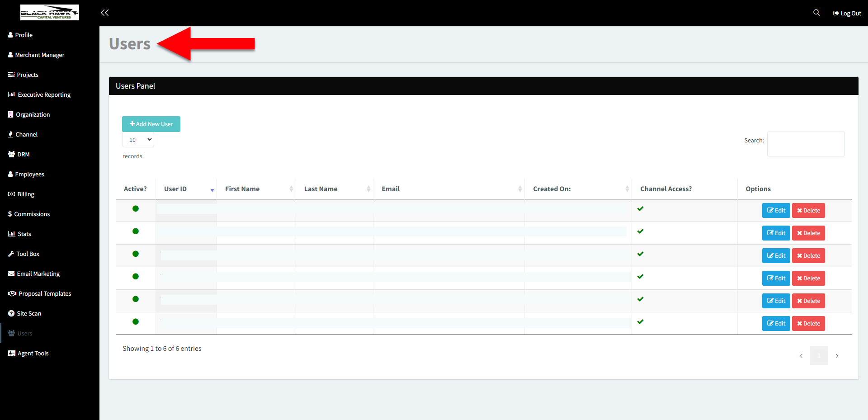Click the 'Showing 1 to 6 of 6 entries' text
Image resolution: width=868 pixels, height=420 pixels.
(162, 349)
